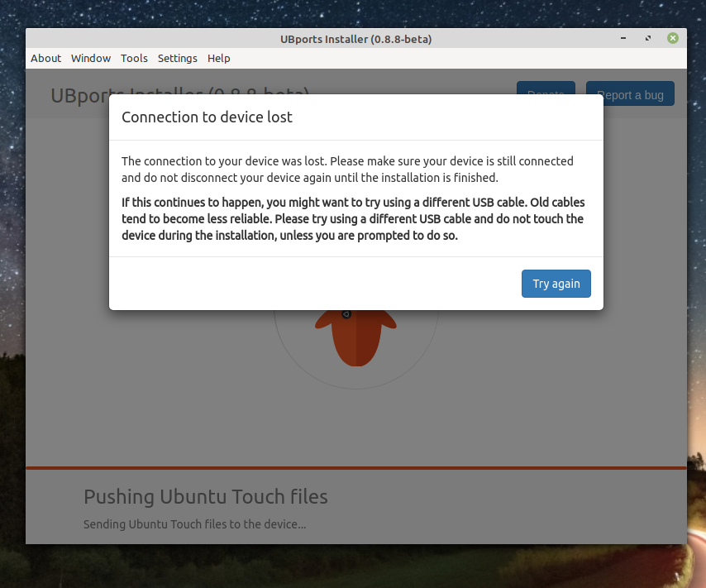Open the Settings menu
The image size is (706, 588).
click(177, 58)
